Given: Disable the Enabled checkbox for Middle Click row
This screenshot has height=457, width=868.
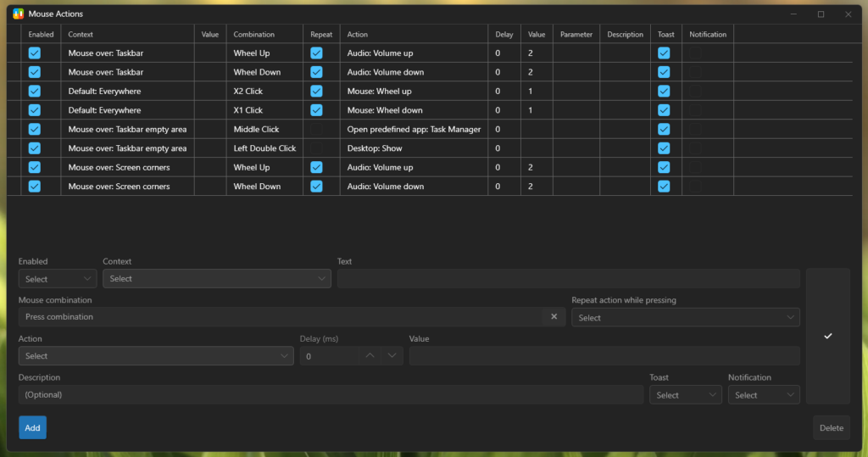Looking at the screenshot, I should pos(35,129).
